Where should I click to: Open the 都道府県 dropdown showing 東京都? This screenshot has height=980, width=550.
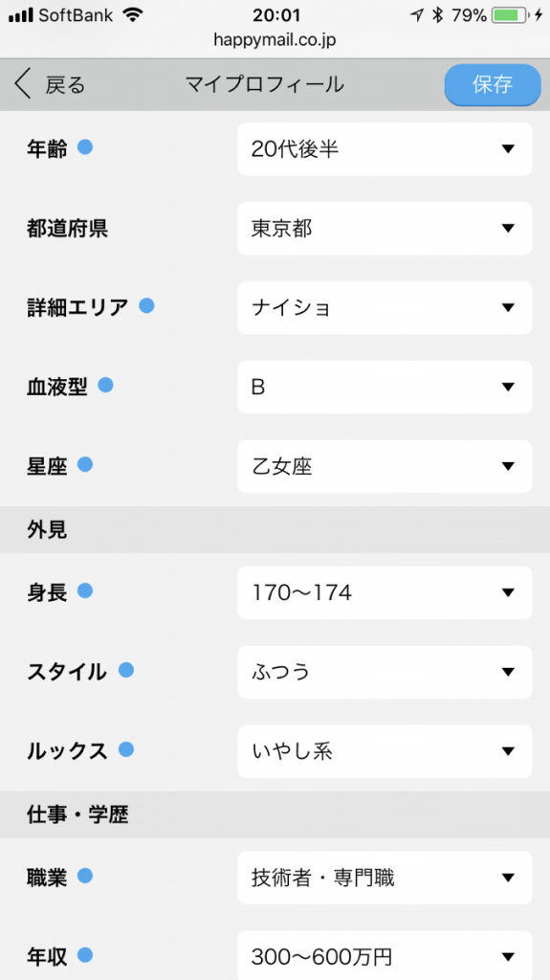[385, 228]
